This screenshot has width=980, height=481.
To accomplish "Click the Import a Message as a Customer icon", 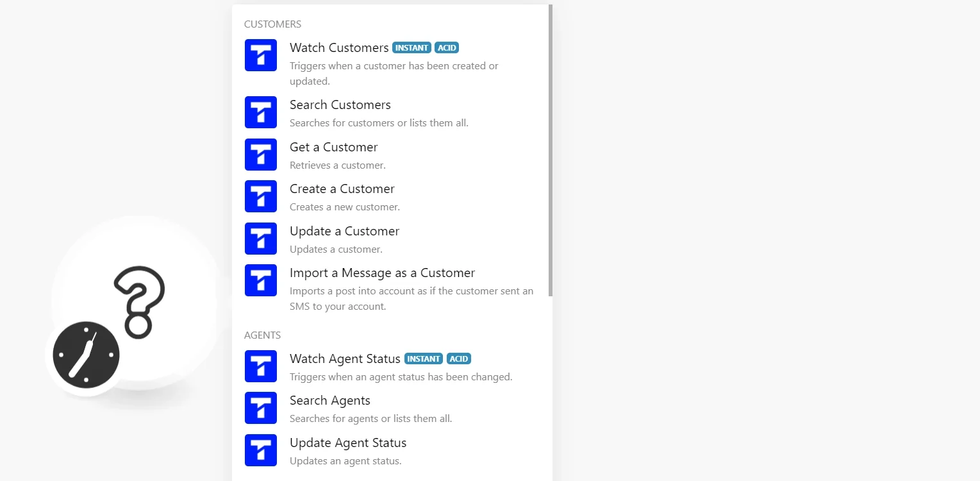I will coord(261,280).
